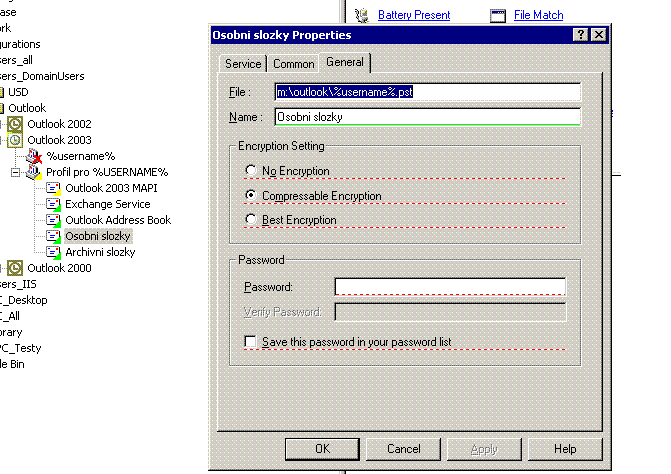Viewport: 671px width, 474px height.
Task: Select Archivni slozky in the tree
Action: pos(100,252)
